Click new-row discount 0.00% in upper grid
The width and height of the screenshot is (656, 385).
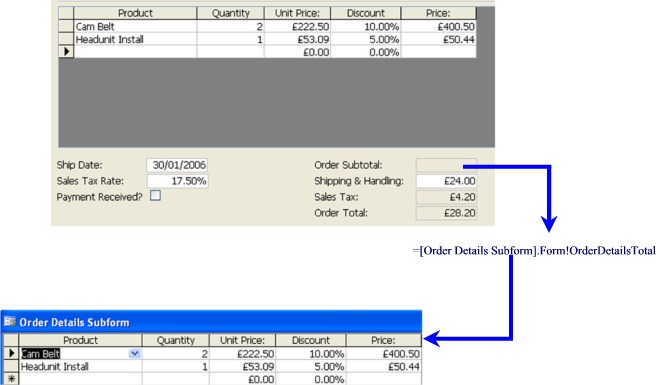[366, 52]
